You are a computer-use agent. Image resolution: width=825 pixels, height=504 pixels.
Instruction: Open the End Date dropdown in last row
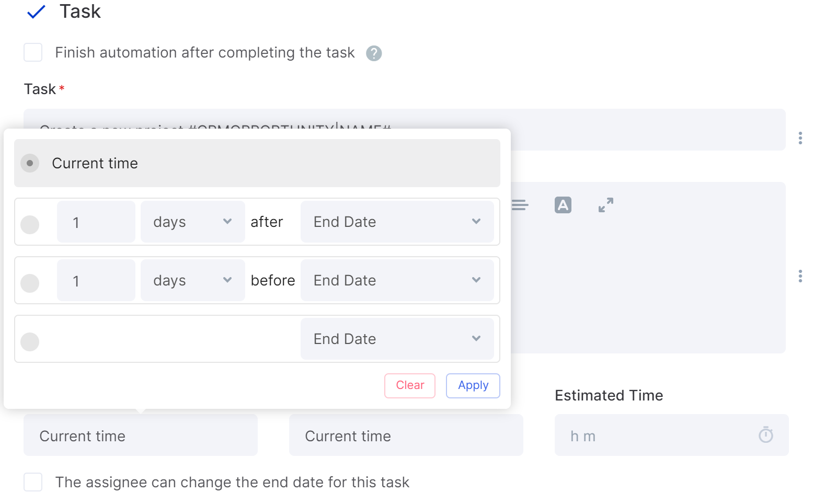397,339
